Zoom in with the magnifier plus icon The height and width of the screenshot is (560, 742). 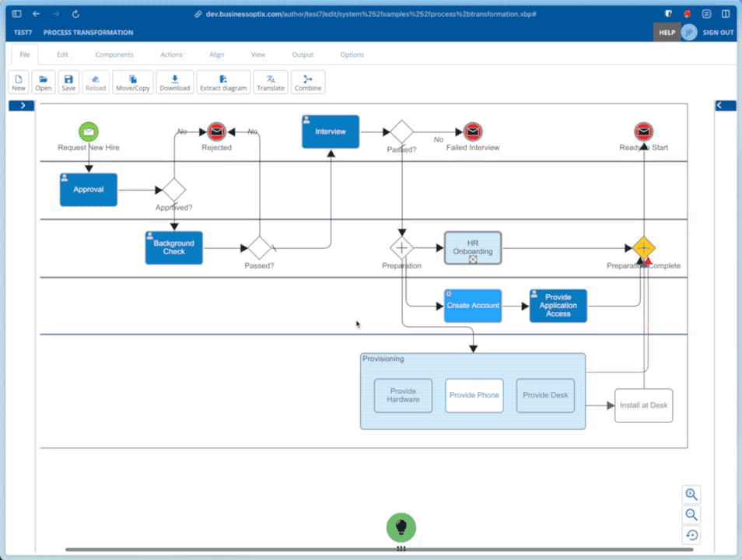click(691, 495)
